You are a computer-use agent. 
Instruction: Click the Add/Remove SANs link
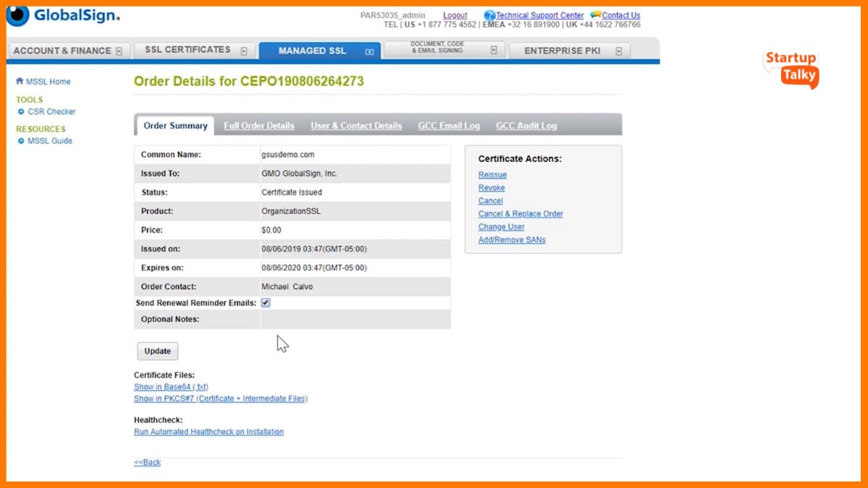512,240
